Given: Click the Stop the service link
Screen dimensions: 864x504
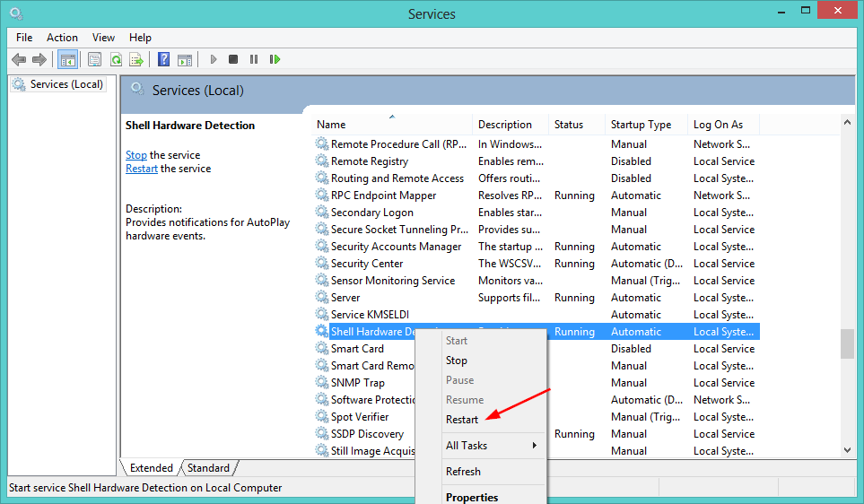Looking at the screenshot, I should [x=136, y=155].
